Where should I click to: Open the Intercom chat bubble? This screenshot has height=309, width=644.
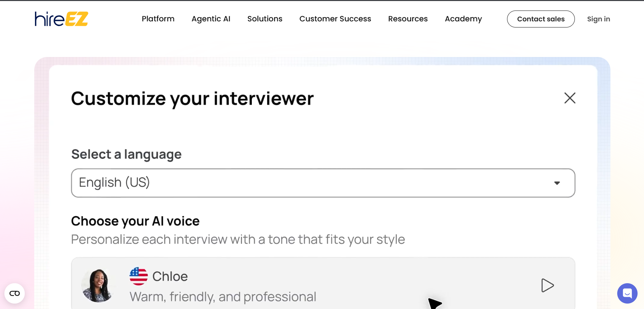tap(627, 293)
